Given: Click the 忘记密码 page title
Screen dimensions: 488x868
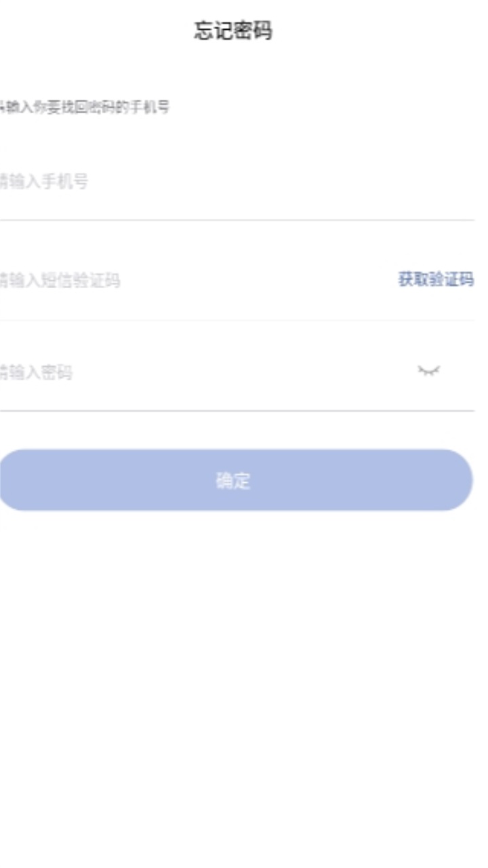Looking at the screenshot, I should click(233, 31).
